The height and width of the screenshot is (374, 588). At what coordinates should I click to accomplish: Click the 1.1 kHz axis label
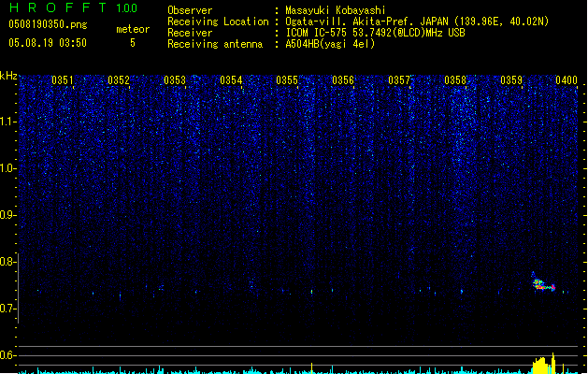[x=7, y=122]
